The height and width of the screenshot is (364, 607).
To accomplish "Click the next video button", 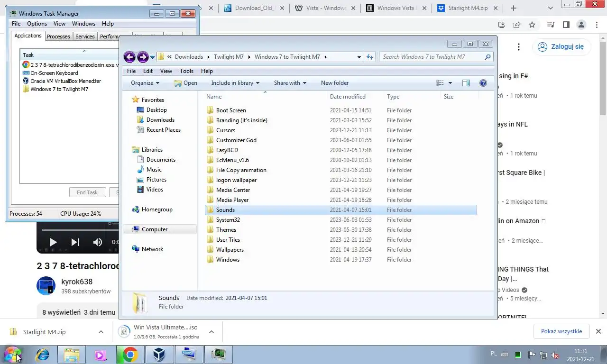I will 75,242.
